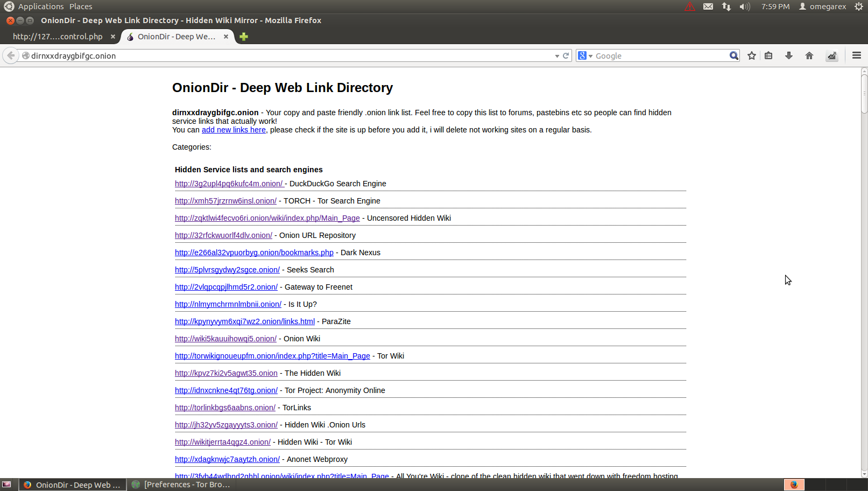868x491 pixels.
Task: Reload the current page
Action: point(566,55)
